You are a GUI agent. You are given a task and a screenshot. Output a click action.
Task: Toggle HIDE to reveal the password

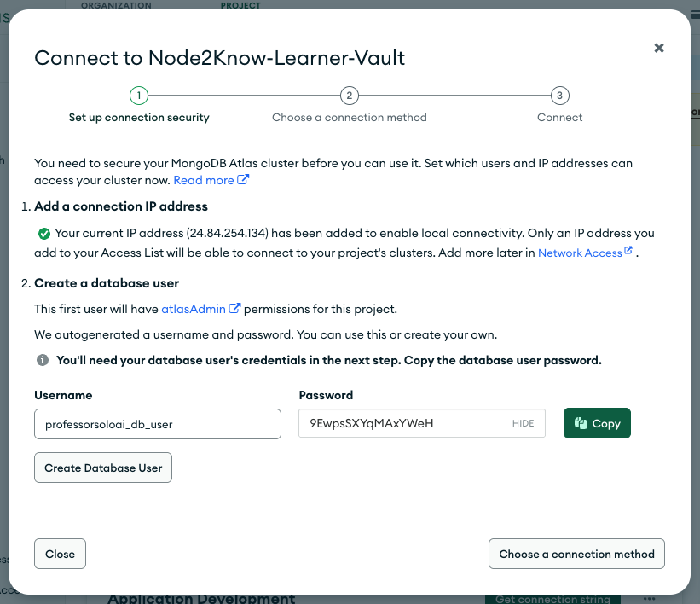click(523, 423)
